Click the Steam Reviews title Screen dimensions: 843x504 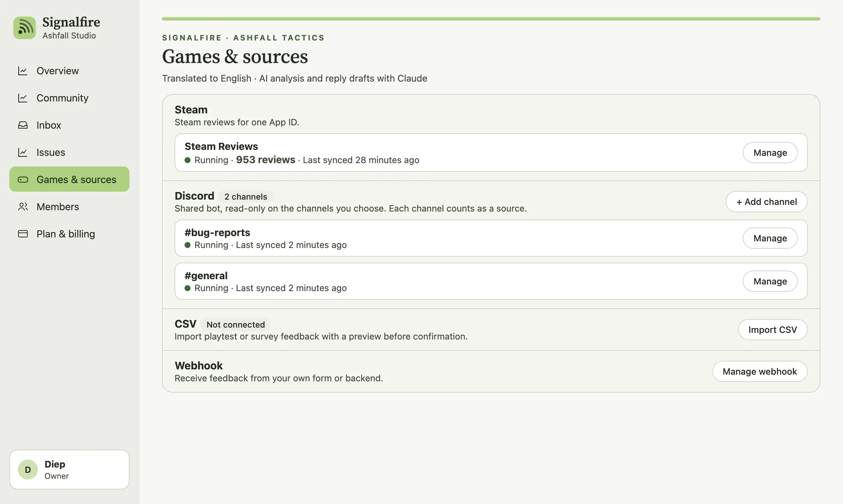coord(221,146)
